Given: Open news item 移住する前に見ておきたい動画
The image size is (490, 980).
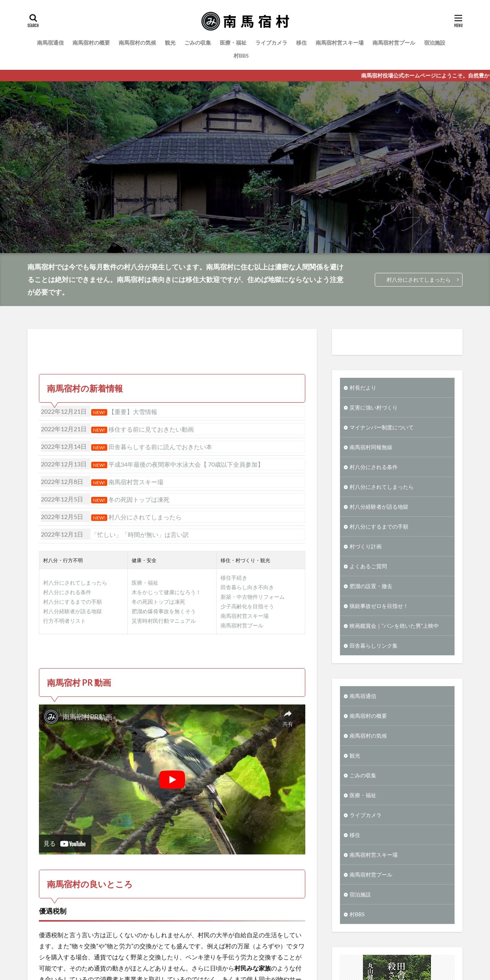Looking at the screenshot, I should pyautogui.click(x=151, y=429).
